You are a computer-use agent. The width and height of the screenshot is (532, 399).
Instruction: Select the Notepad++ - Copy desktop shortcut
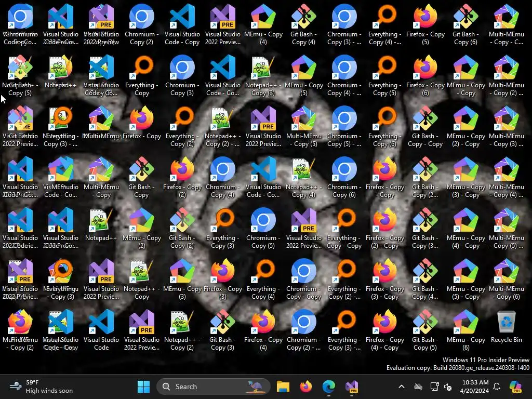pos(141,280)
